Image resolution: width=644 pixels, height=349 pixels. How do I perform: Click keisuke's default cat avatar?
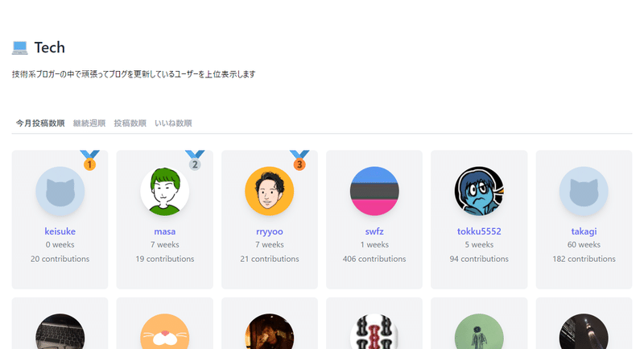(60, 191)
